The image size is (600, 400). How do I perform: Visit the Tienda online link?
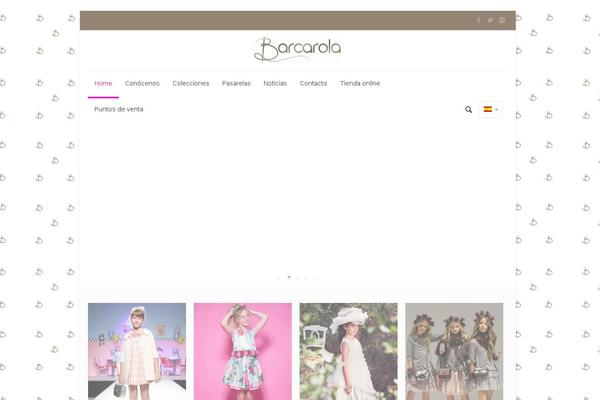coord(360,83)
